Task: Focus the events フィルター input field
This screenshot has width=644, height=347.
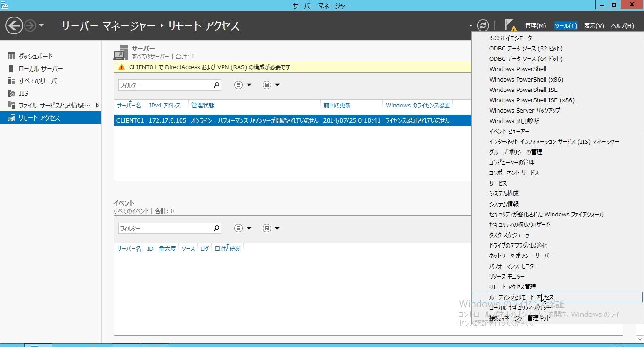Action: (164, 228)
